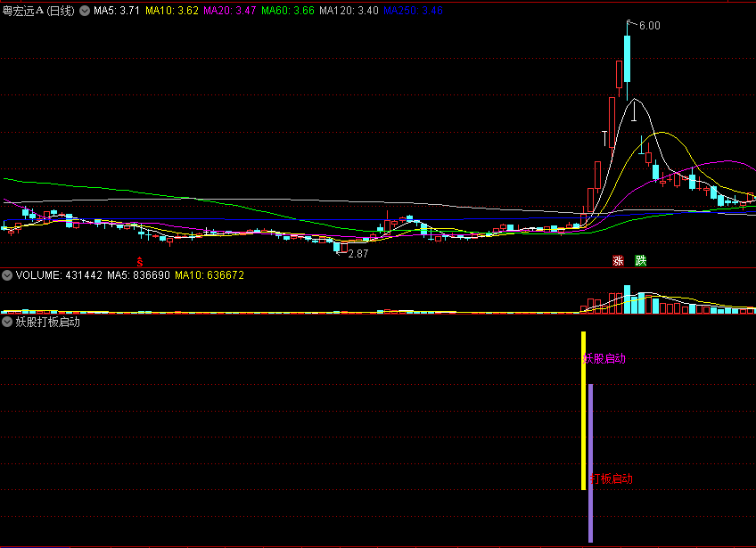The height and width of the screenshot is (548, 756).
Task: Select the MA120: 3.40 label
Action: pos(349,11)
